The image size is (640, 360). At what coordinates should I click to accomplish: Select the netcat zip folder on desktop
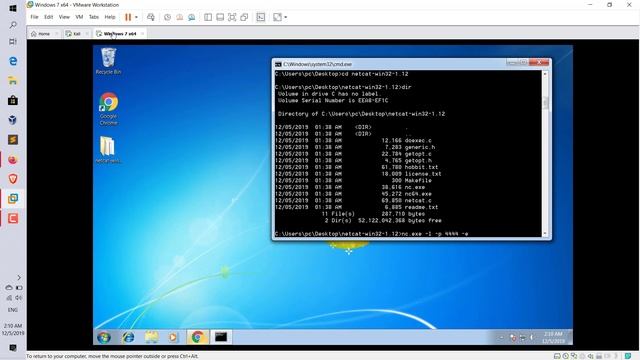click(108, 150)
